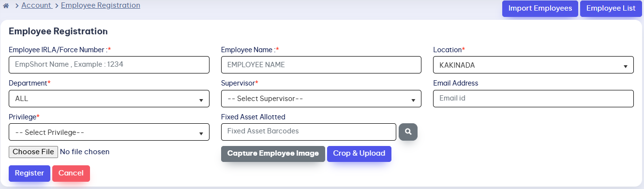The width and height of the screenshot is (644, 189).
Task: Select the Email Address input box
Action: (533, 99)
